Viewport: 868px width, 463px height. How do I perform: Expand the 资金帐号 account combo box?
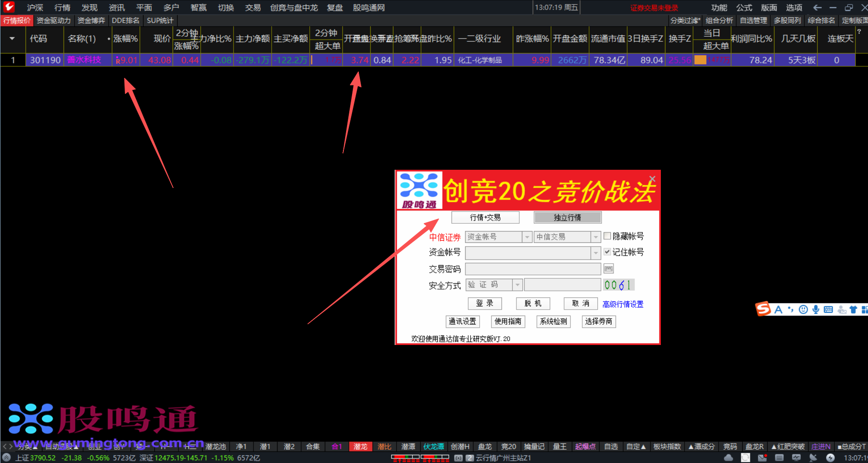[596, 253]
